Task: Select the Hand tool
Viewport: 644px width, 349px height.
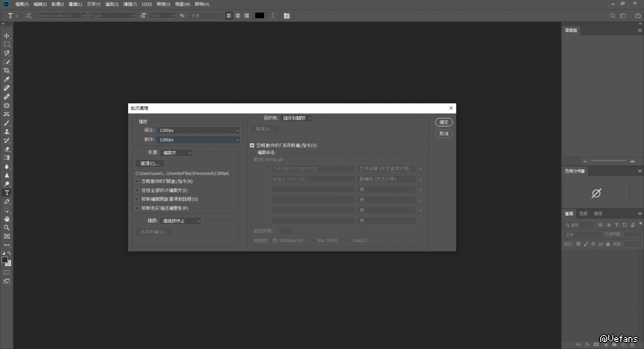Action: (x=7, y=219)
